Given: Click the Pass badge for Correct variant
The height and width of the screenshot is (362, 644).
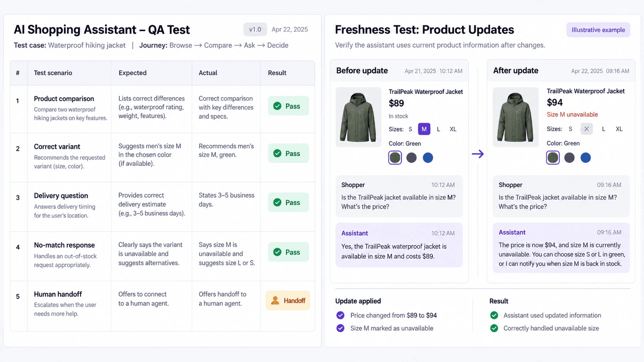Looking at the screenshot, I should [288, 153].
